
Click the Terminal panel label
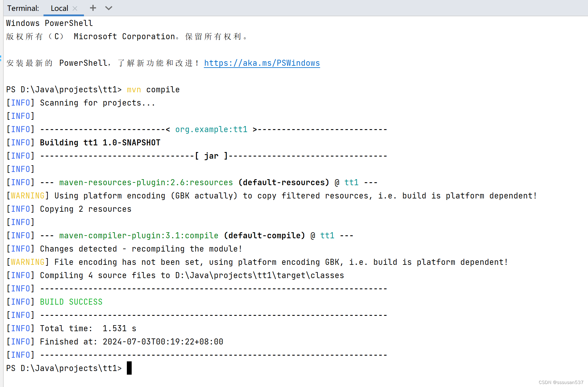pyautogui.click(x=23, y=8)
